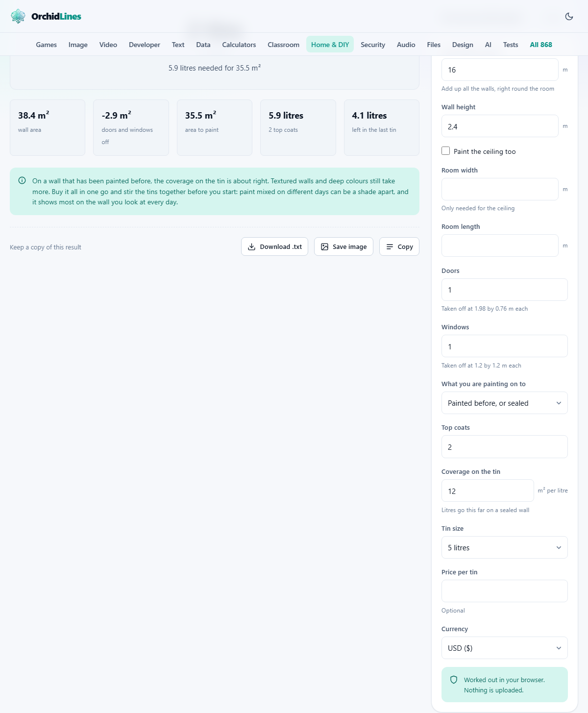Click the info icon in the green tip
This screenshot has width=588, height=713.
tap(22, 180)
